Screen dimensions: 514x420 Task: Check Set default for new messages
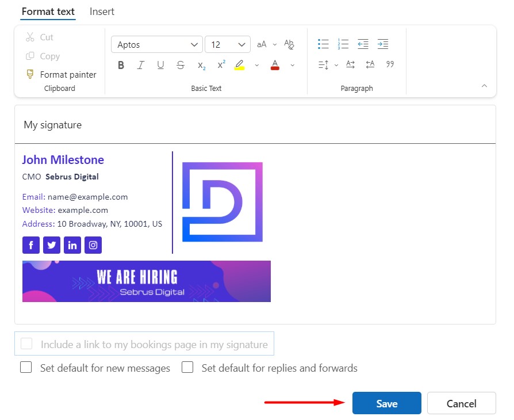click(x=26, y=367)
